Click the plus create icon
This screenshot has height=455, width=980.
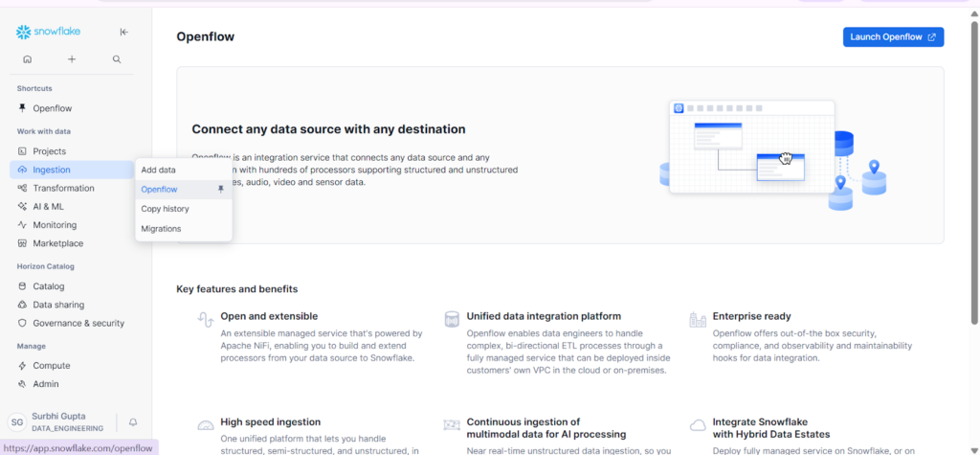click(x=72, y=59)
